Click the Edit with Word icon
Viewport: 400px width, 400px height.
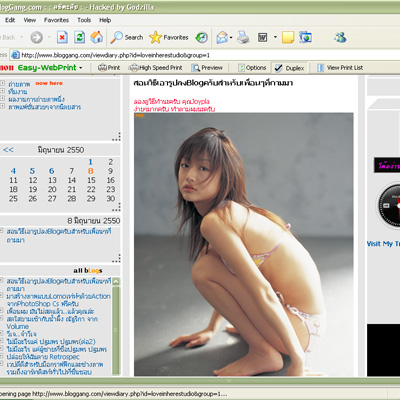(263, 37)
